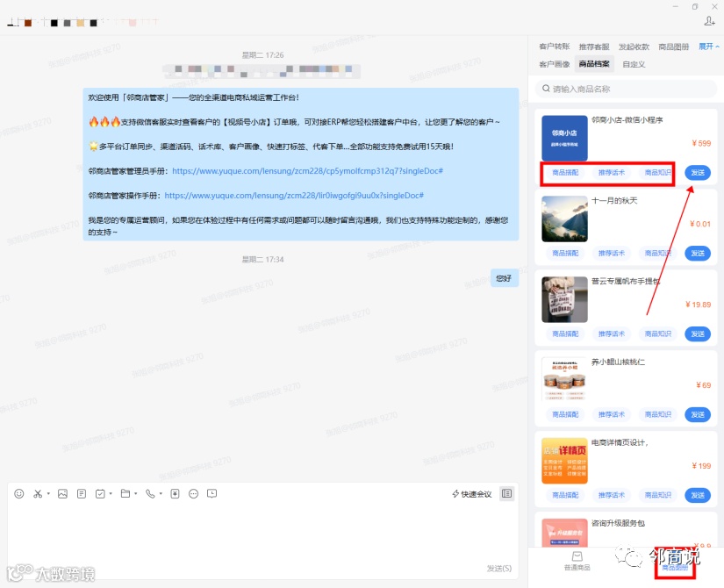Open the message history clock icon

pos(212,494)
